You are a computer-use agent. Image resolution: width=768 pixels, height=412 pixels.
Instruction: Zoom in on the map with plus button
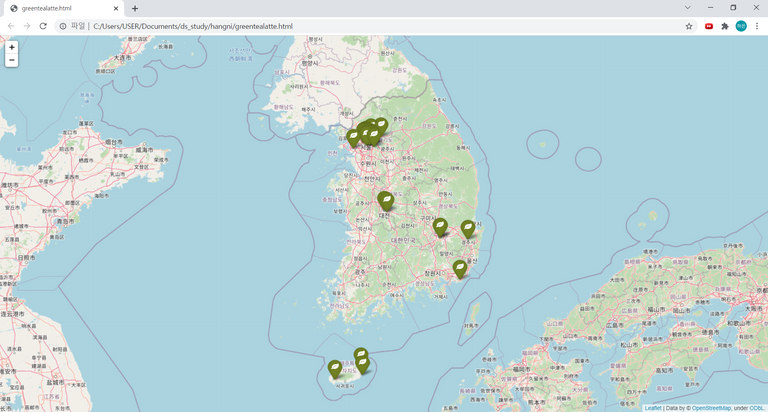(x=12, y=48)
